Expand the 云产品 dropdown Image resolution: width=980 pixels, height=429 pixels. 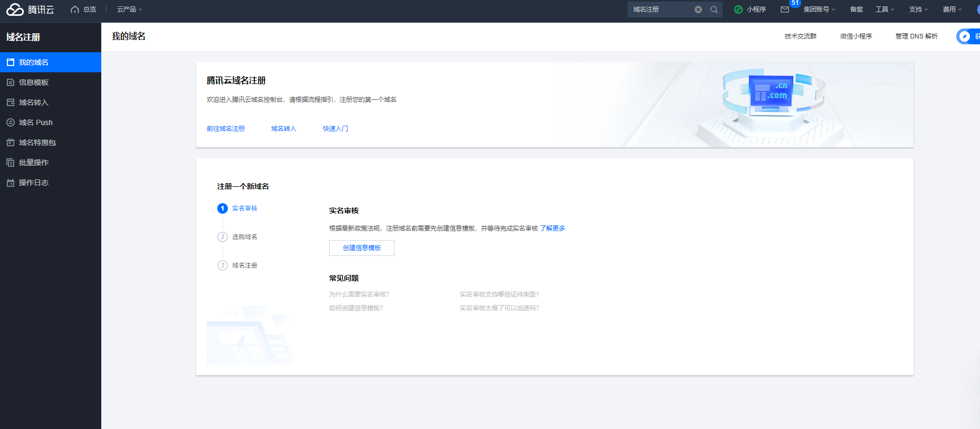[130, 9]
